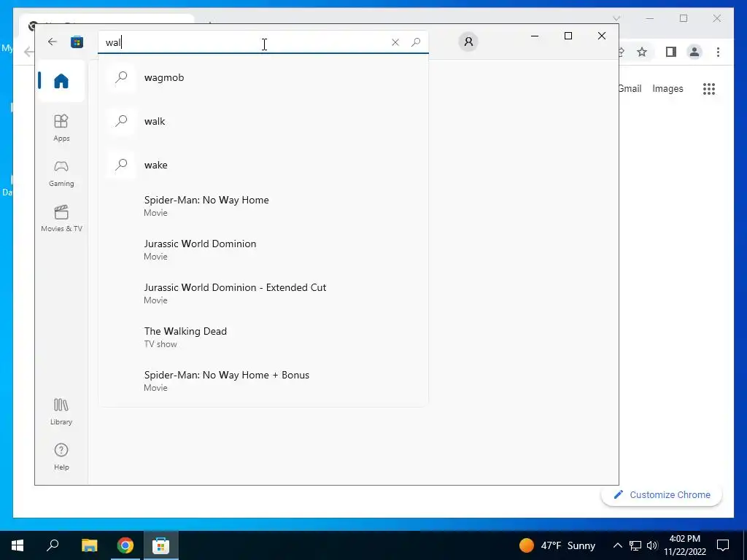Viewport: 747px width, 560px height.
Task: Select the 'walk' search suggestion
Action: pyautogui.click(x=263, y=121)
